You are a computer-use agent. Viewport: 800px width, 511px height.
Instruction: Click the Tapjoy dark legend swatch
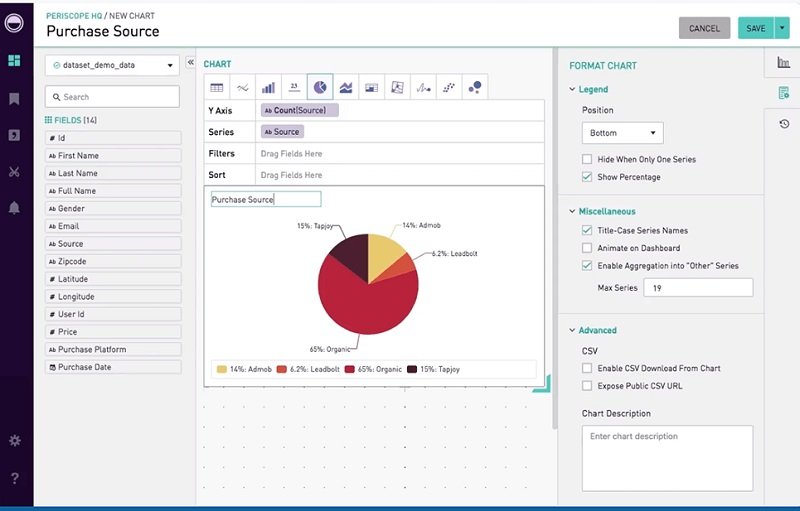[x=412, y=369]
